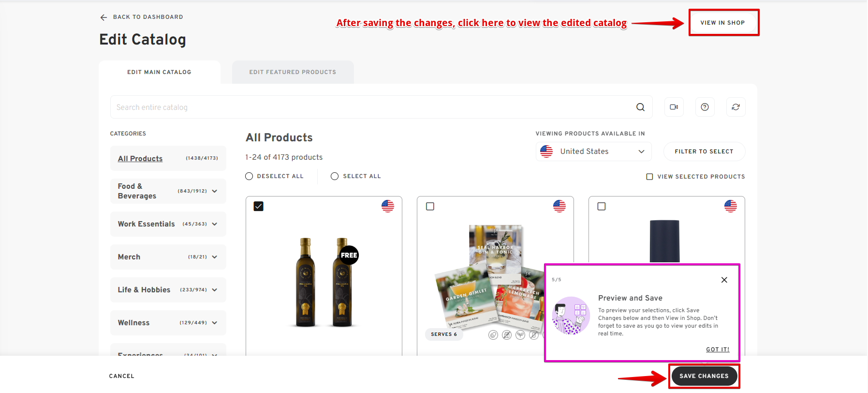Click the back arrow to dashboard
The height and width of the screenshot is (393, 868).
[103, 17]
